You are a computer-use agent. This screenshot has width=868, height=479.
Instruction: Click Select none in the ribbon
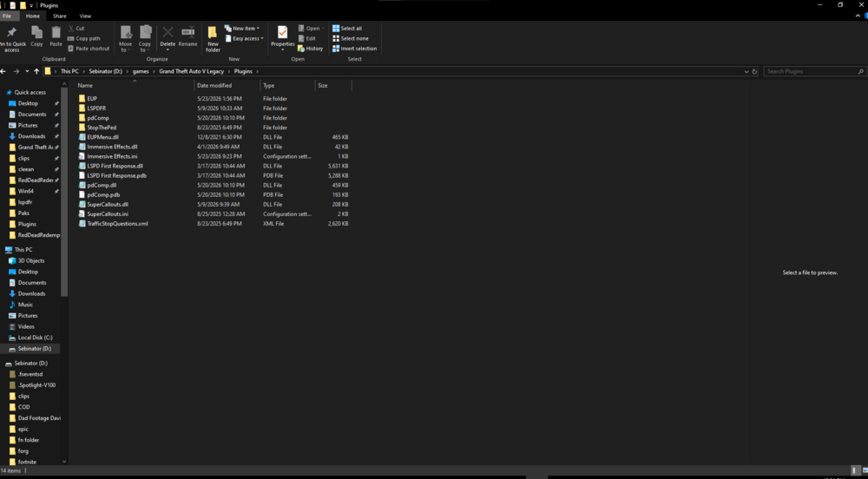point(351,38)
